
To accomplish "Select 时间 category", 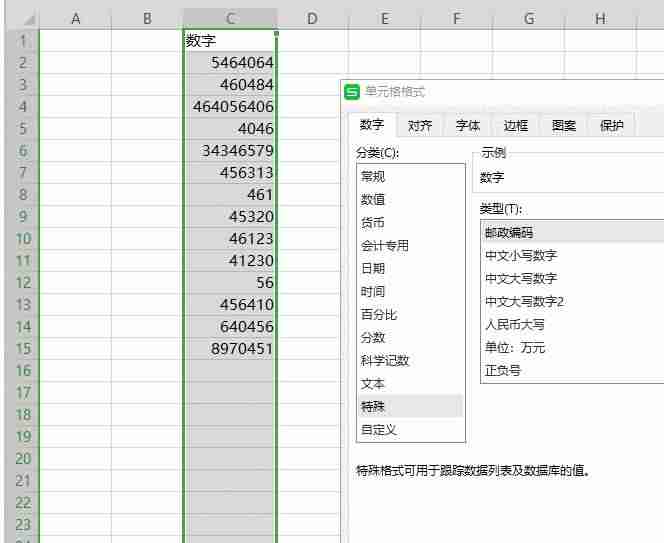I will coord(410,291).
